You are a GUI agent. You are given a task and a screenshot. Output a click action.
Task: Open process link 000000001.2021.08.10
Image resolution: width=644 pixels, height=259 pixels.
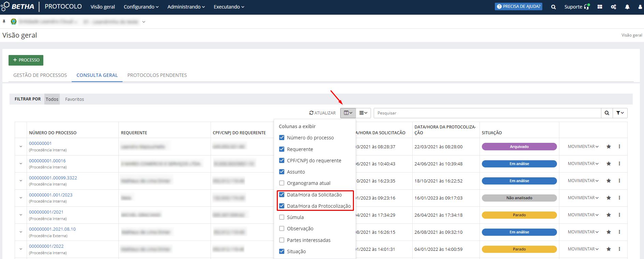pyautogui.click(x=52, y=229)
